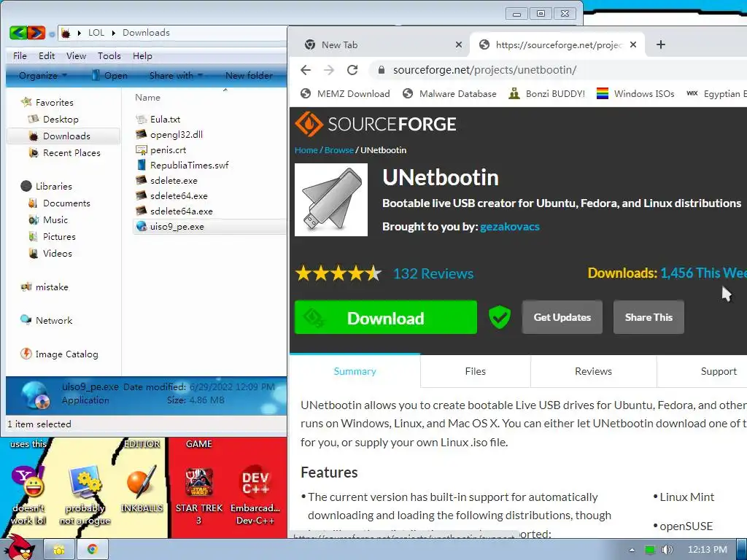Open the recent pages dropdown in Explorer
747x560 pixels.
coord(52,34)
